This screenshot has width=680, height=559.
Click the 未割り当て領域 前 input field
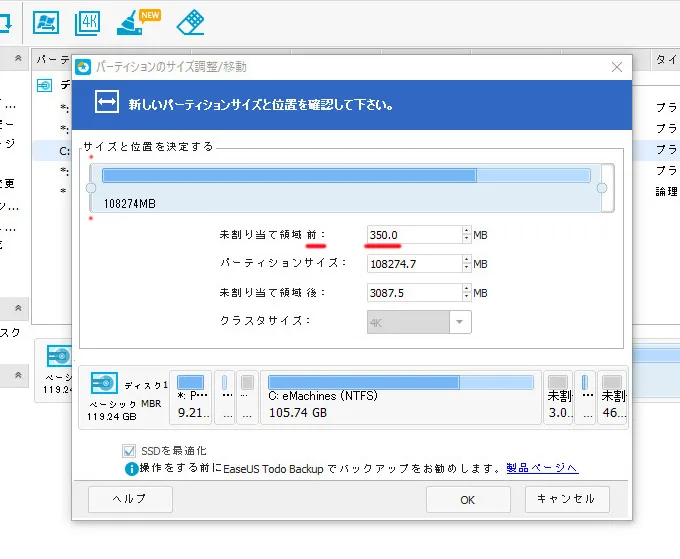[413, 235]
